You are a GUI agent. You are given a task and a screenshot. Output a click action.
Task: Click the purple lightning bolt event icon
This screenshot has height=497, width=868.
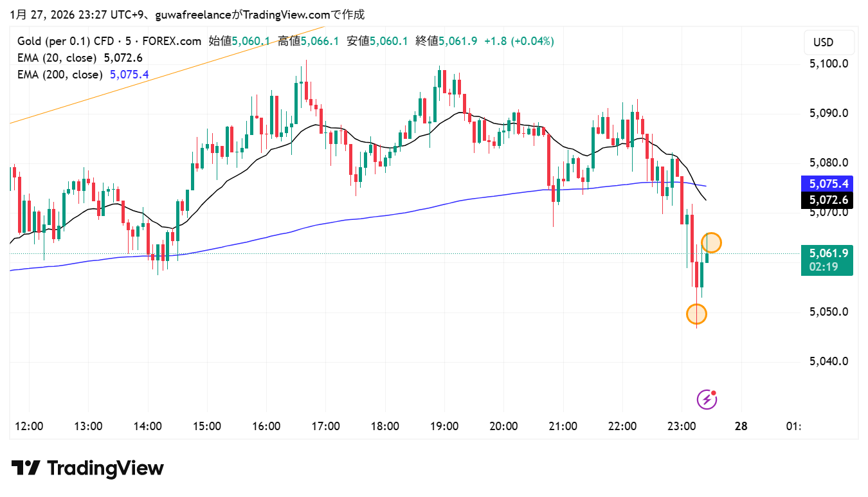707,399
